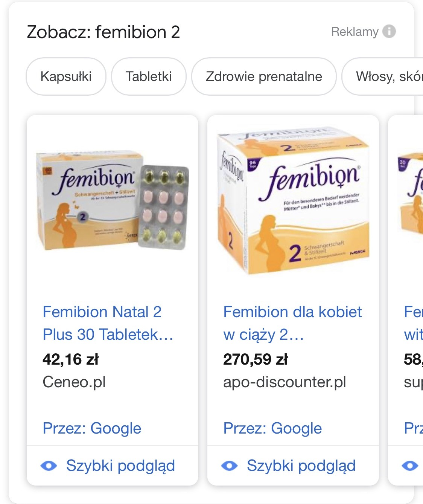423x504 pixels.
Task: Click the eye icon on third partially visible card
Action: coord(410,466)
